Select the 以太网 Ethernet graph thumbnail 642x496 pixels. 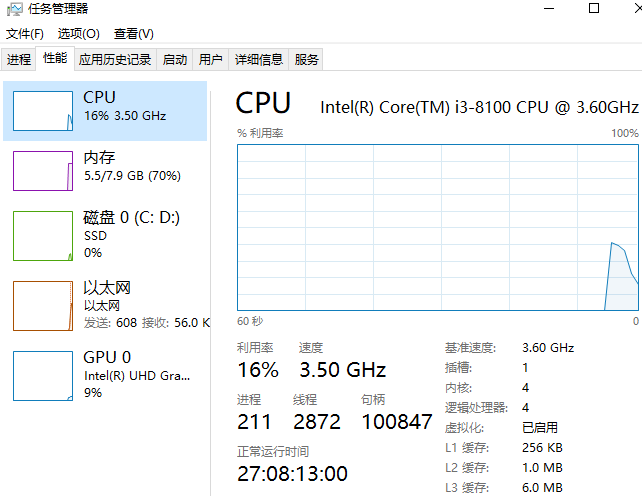(43, 305)
